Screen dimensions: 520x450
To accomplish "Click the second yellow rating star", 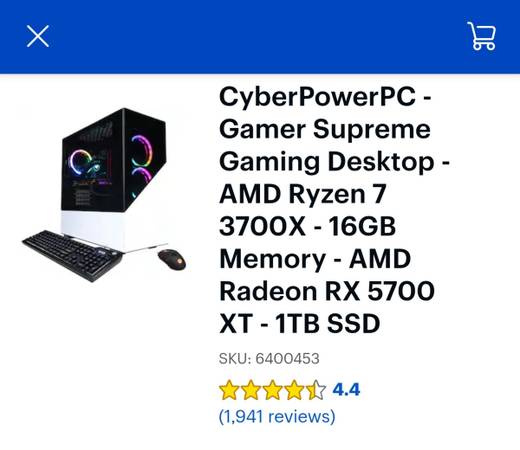I will (x=251, y=390).
